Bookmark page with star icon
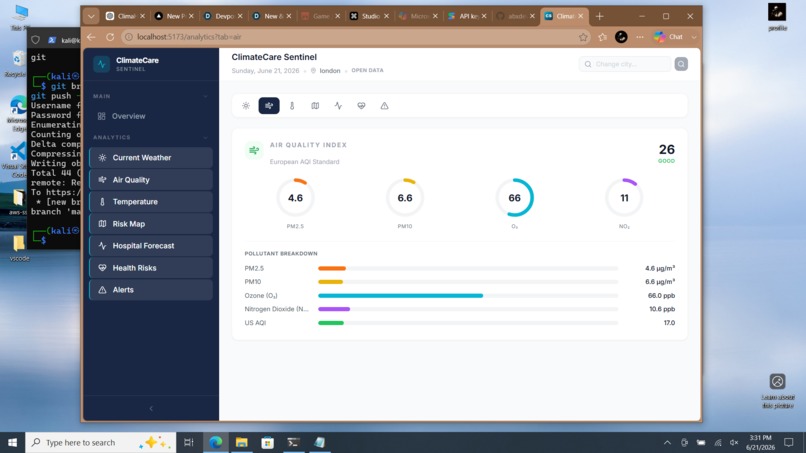Image resolution: width=806 pixels, height=453 pixels. click(583, 37)
